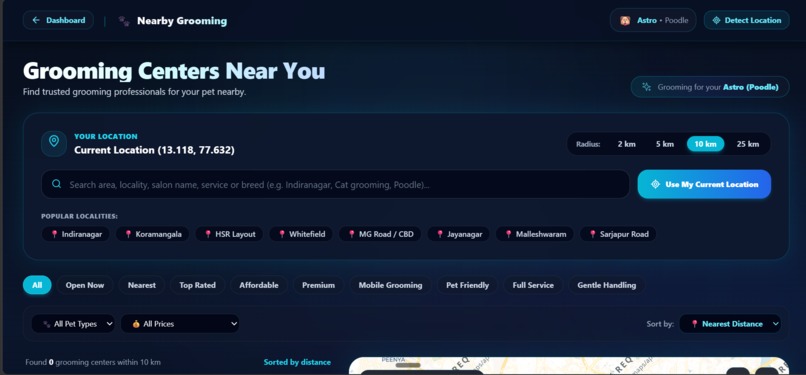This screenshot has width=806, height=375.
Task: Click the Current Location coordinates text
Action: click(x=154, y=150)
